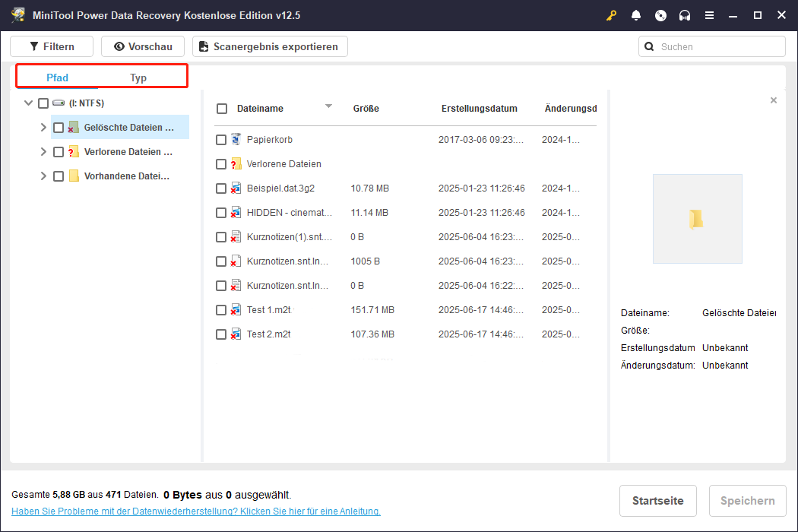The width and height of the screenshot is (798, 532).
Task: Click the Kurznotizen(1).snt file icon
Action: coord(236,236)
